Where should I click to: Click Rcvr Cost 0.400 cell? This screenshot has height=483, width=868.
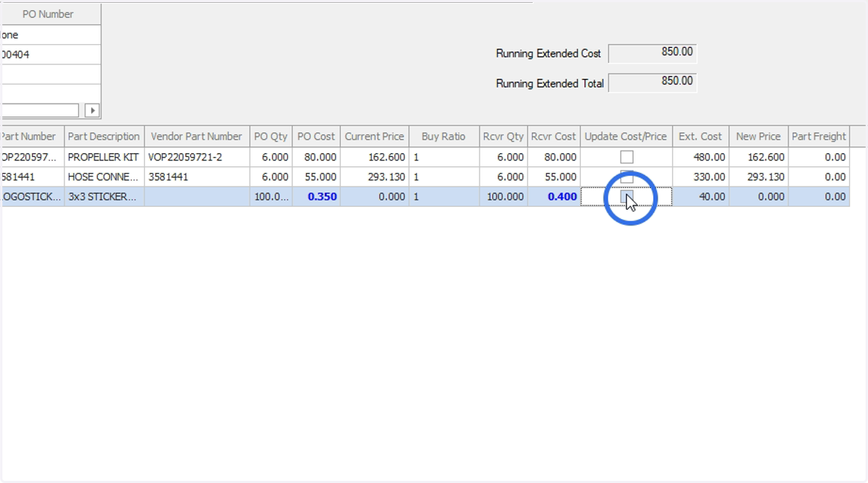pos(553,196)
